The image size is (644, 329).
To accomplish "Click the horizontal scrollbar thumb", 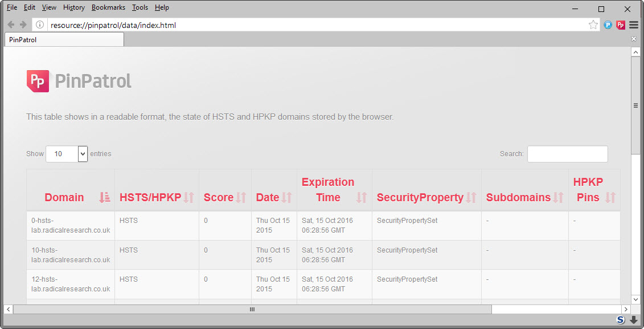I will pos(253,309).
